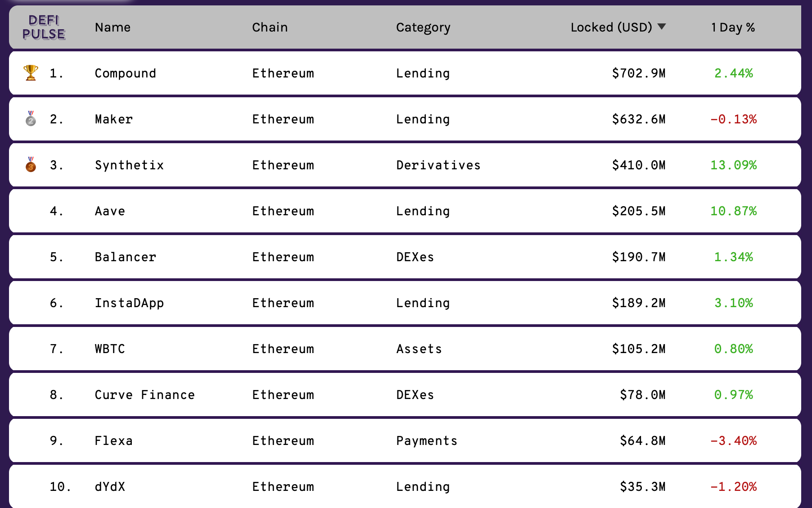Screen dimensions: 812x508
Task: Click the Locked (USD) sort arrow
Action: tap(661, 27)
